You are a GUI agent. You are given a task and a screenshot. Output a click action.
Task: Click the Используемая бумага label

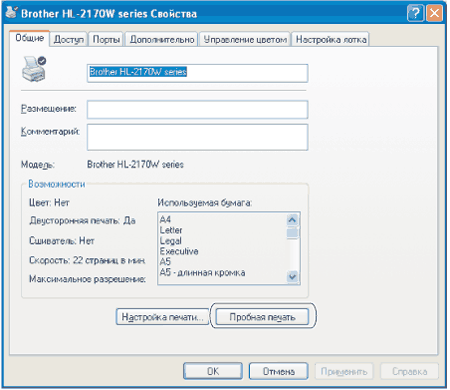pos(205,203)
